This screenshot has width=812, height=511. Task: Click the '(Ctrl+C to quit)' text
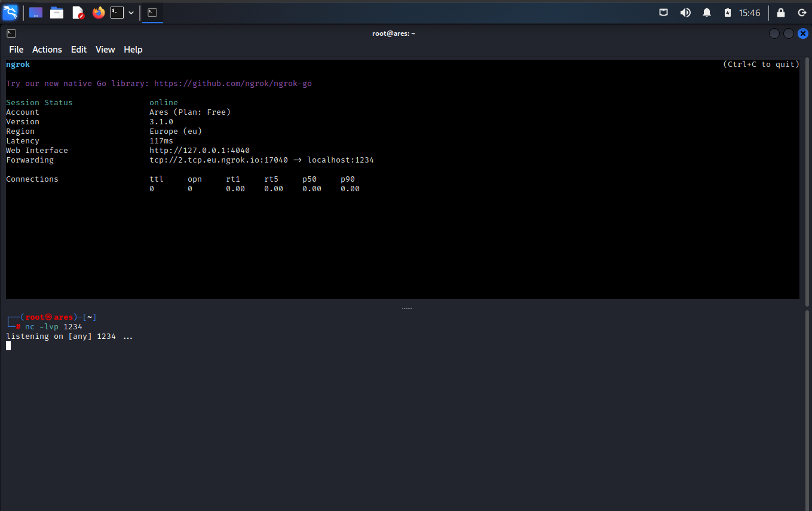[x=761, y=65]
